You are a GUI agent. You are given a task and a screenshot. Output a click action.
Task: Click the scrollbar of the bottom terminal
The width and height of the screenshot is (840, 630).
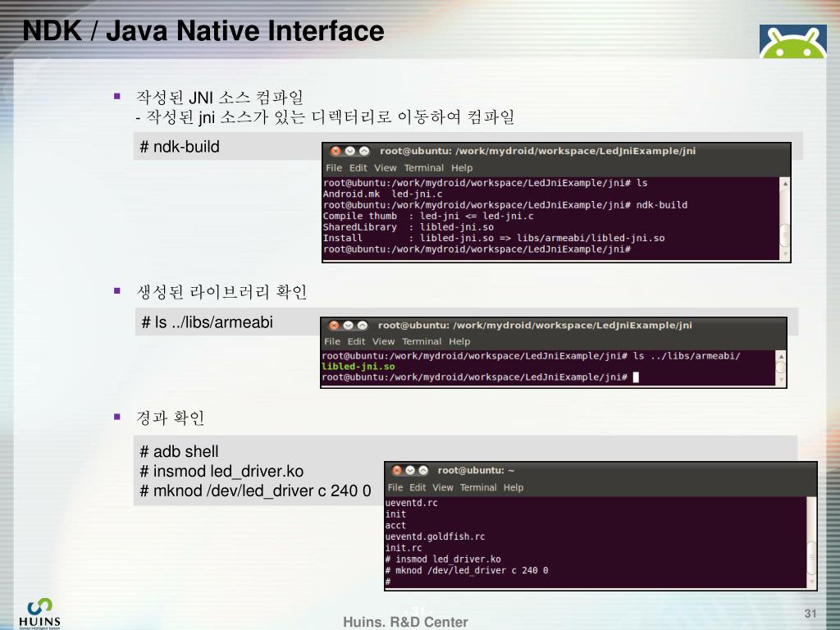point(811,542)
